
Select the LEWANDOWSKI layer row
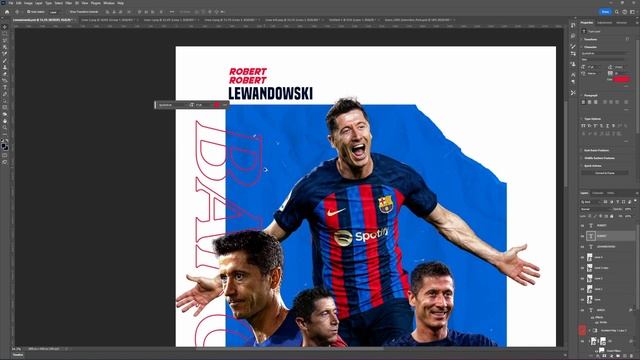click(608, 247)
